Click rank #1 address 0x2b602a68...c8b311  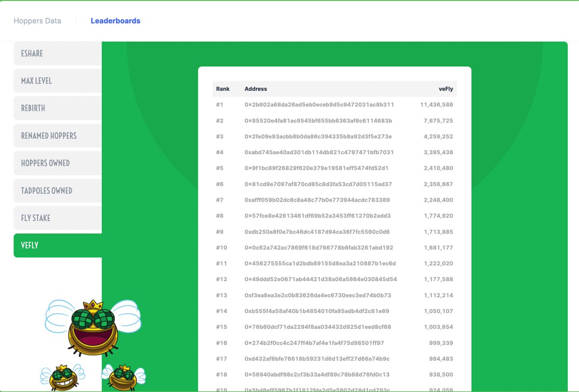point(319,105)
